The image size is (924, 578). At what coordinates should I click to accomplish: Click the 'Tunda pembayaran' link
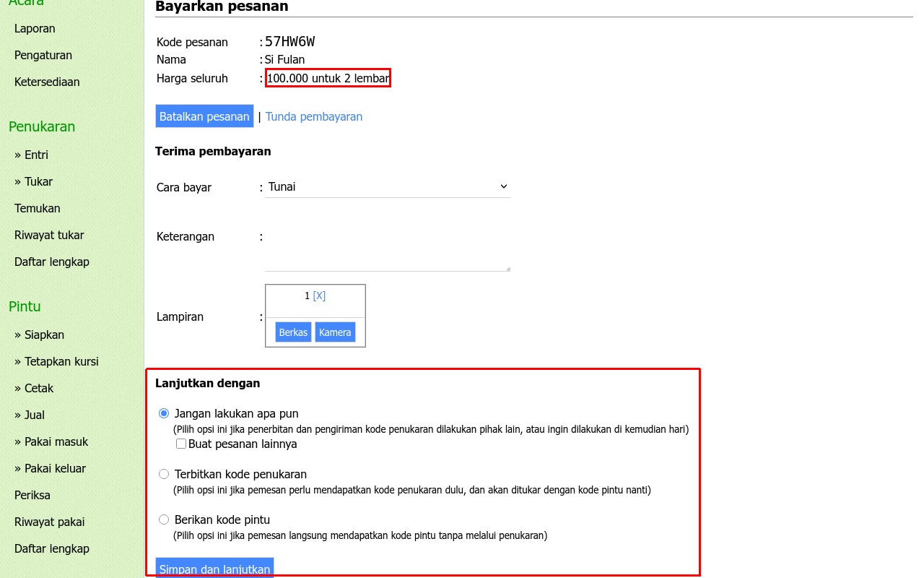point(314,116)
